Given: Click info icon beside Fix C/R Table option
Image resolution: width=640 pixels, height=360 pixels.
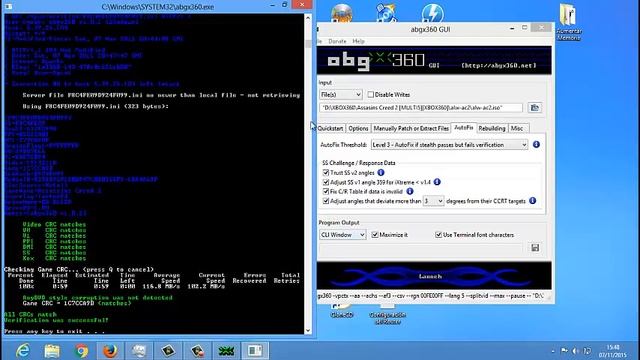Looking at the screenshot, I should click(410, 191).
